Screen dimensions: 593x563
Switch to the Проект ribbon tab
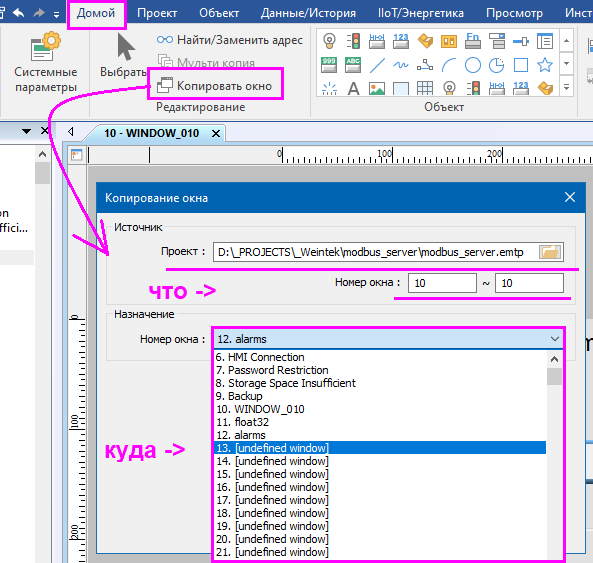click(x=157, y=13)
